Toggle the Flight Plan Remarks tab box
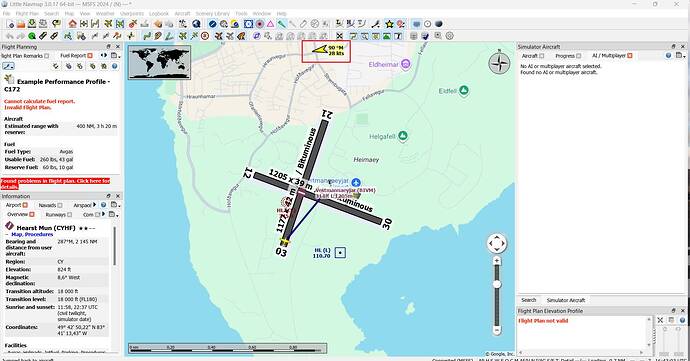The height and width of the screenshot is (361, 690). click(47, 56)
